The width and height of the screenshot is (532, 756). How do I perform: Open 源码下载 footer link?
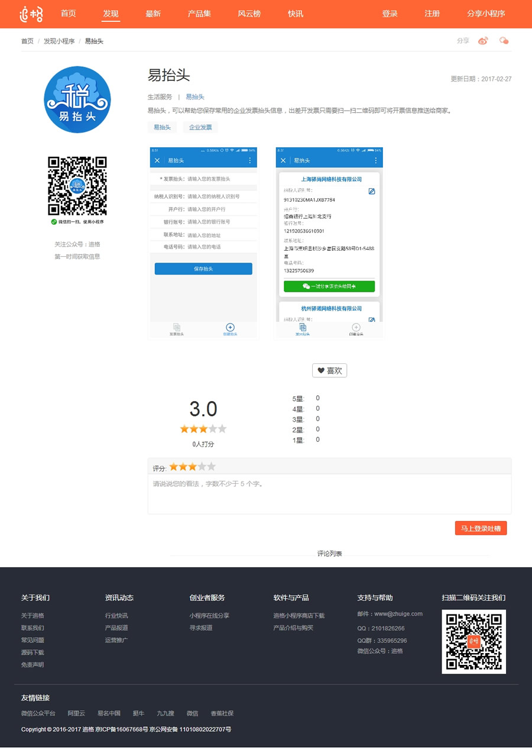[x=33, y=652]
